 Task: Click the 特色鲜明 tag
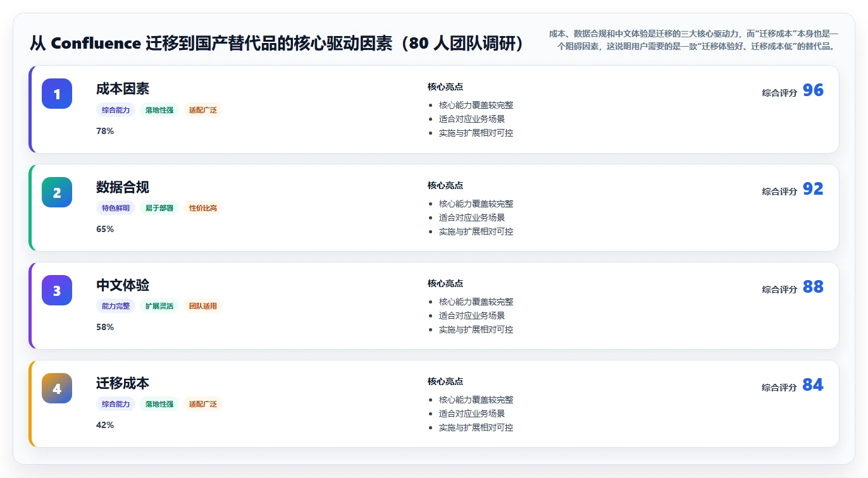point(116,208)
